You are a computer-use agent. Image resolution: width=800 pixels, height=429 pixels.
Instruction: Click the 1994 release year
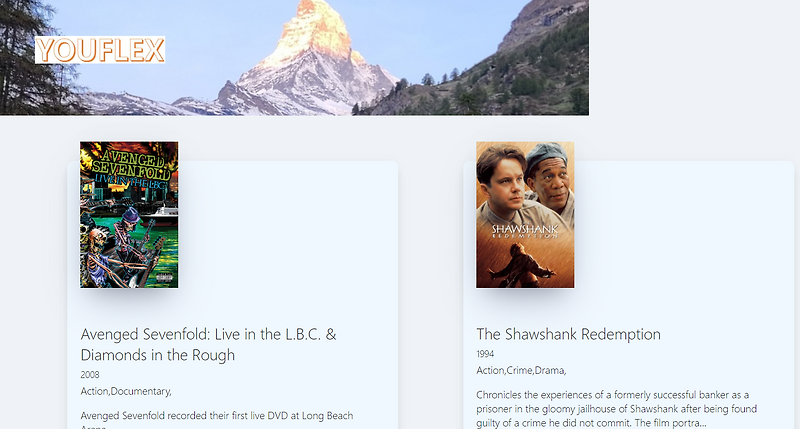coord(485,354)
